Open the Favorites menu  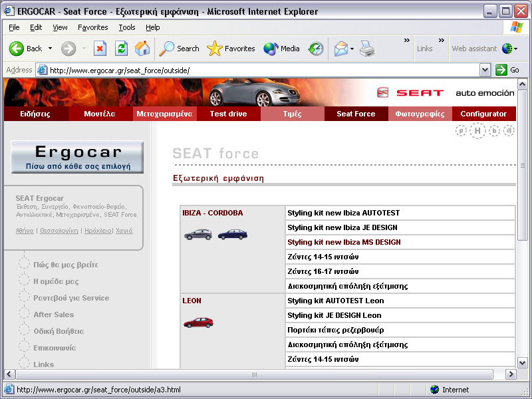pyautogui.click(x=92, y=27)
